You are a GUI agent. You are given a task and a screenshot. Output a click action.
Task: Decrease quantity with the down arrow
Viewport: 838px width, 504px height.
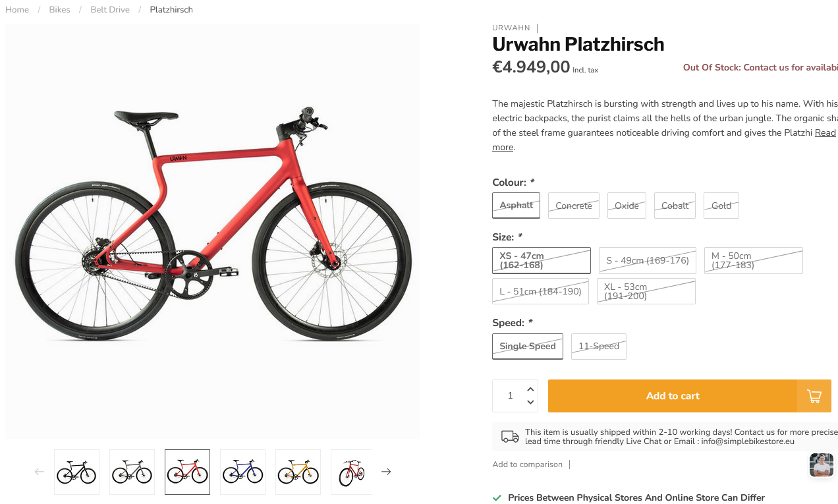click(x=530, y=402)
